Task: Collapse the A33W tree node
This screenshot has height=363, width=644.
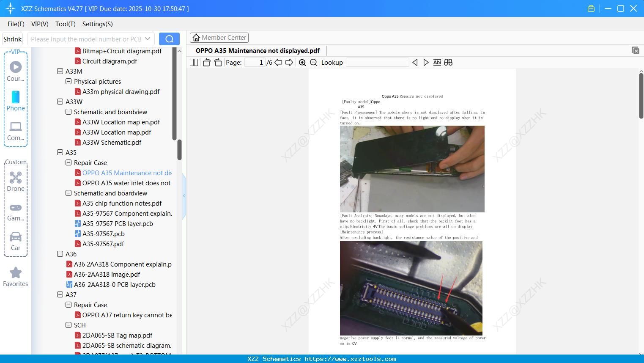Action: point(60,102)
